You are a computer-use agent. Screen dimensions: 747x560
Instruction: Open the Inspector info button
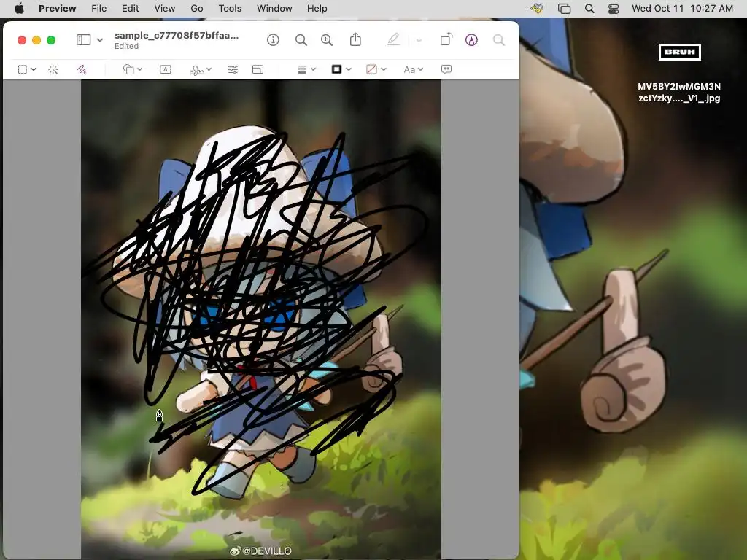273,40
